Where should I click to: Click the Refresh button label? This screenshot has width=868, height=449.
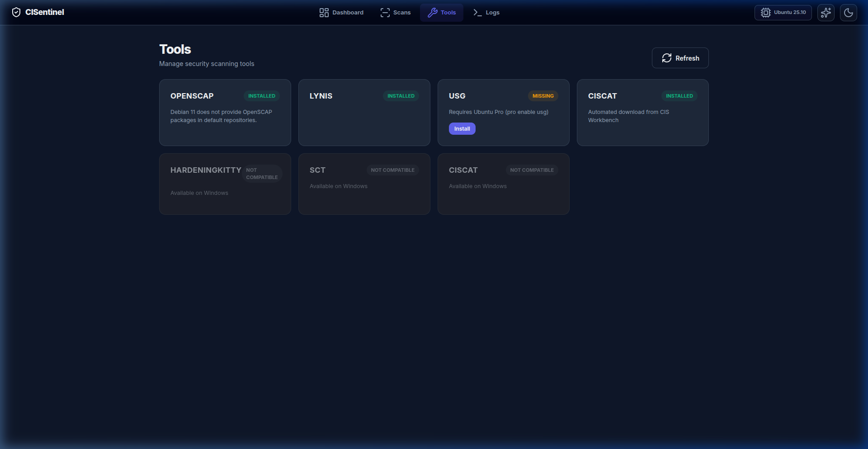point(687,58)
